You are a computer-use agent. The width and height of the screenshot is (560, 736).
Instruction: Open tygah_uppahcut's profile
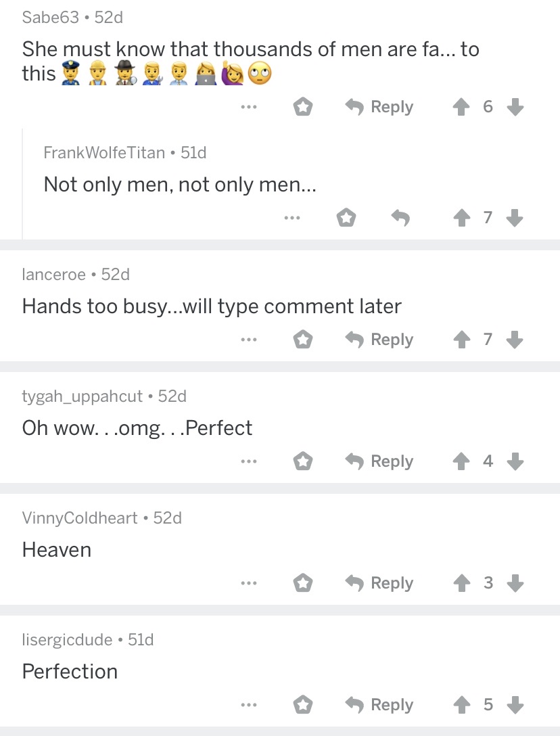click(83, 396)
